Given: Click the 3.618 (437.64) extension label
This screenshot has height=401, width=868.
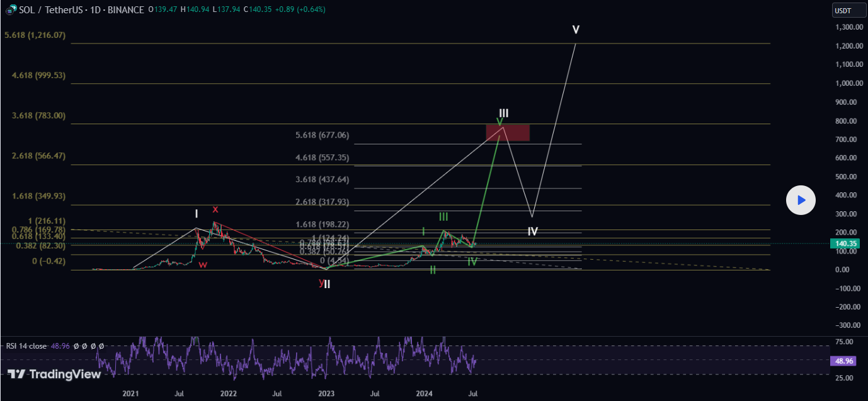Looking at the screenshot, I should click(322, 179).
